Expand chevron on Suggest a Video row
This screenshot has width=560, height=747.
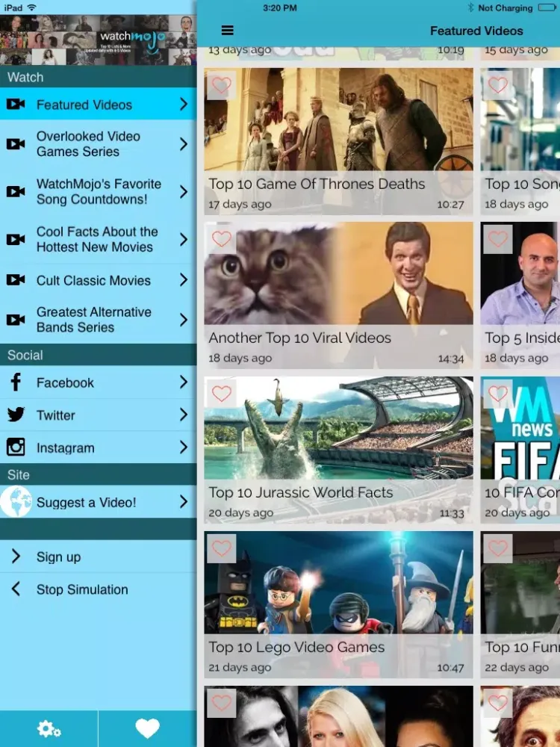184,501
